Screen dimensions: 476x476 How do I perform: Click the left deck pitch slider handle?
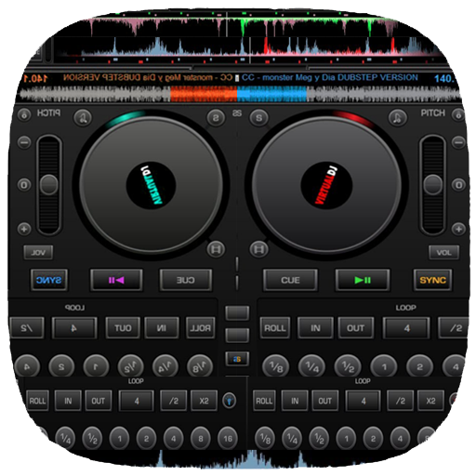[x=49, y=185]
